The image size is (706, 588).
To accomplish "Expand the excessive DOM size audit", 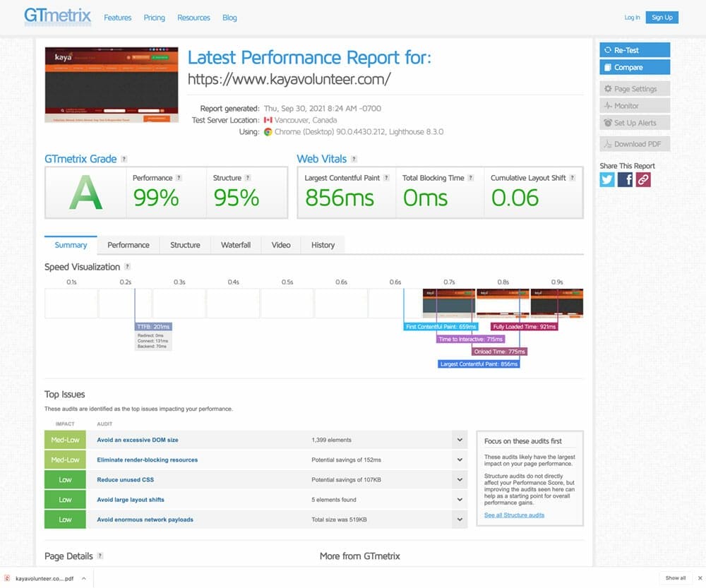I will pos(460,440).
